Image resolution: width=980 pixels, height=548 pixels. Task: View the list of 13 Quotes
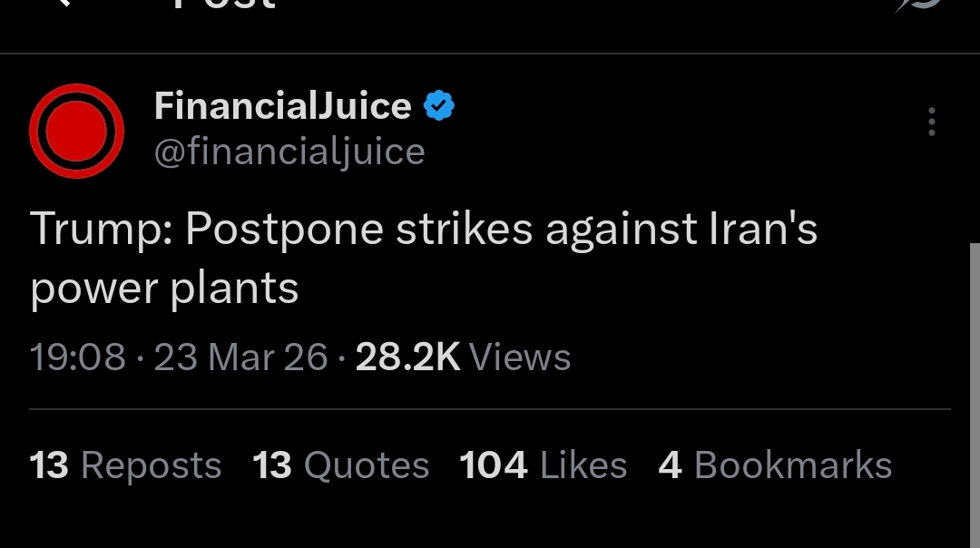pos(340,465)
